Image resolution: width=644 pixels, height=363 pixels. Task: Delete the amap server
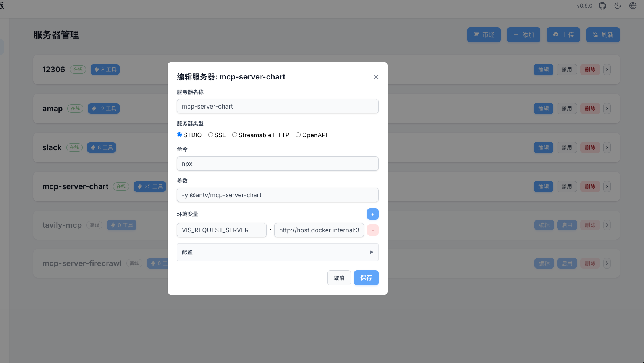point(590,109)
